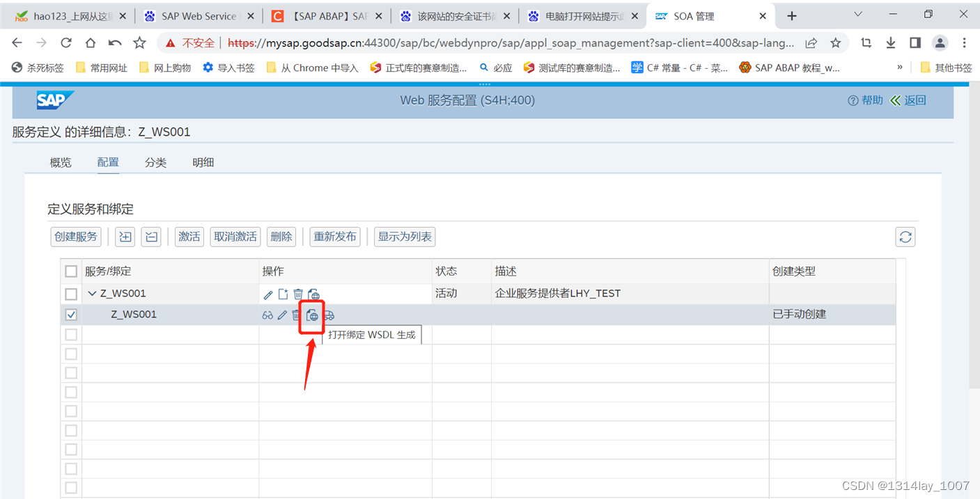Click the browser home icon
The height and width of the screenshot is (499, 980).
91,43
